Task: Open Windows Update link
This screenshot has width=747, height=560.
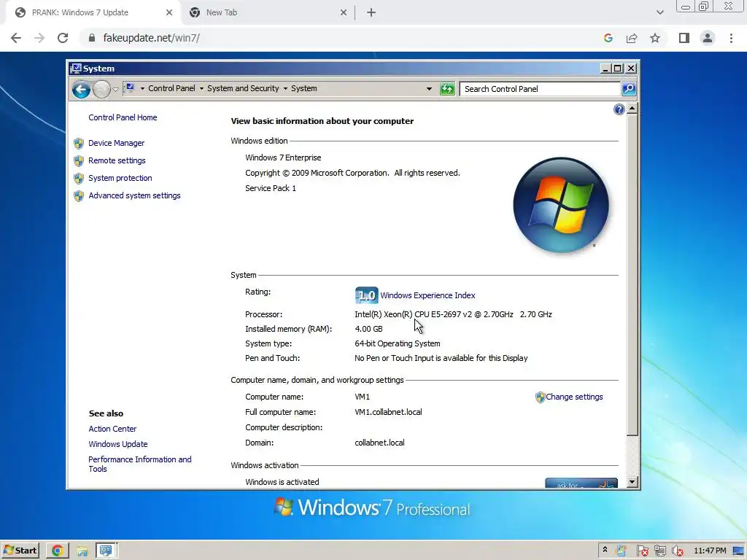Action: click(x=117, y=444)
